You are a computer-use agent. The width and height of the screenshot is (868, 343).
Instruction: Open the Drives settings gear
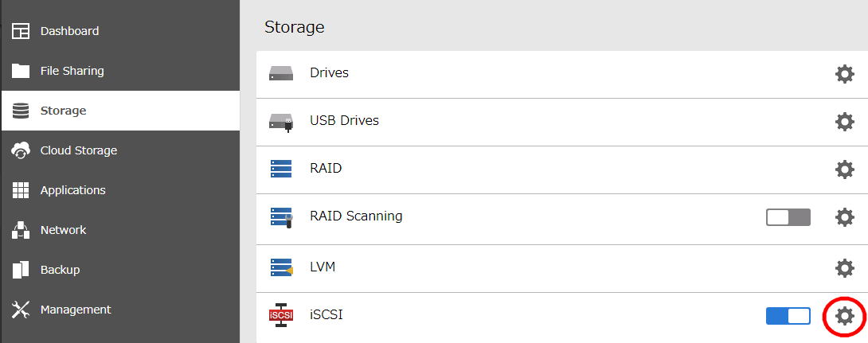844,74
